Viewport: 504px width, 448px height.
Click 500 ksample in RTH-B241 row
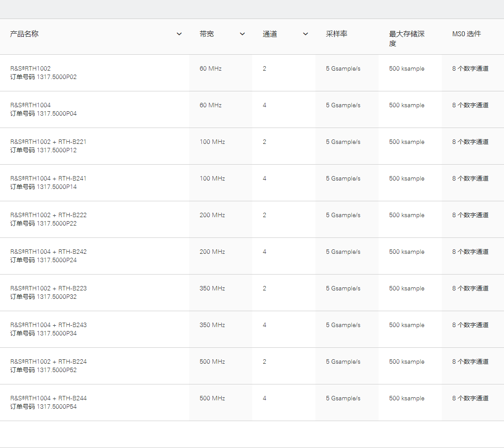pyautogui.click(x=407, y=178)
